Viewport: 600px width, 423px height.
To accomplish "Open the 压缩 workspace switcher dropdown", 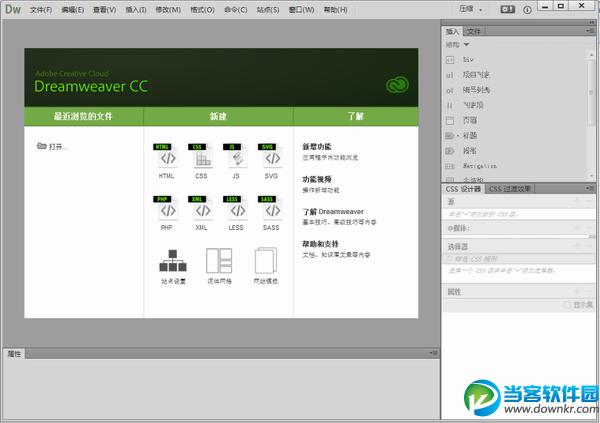I will click(470, 9).
